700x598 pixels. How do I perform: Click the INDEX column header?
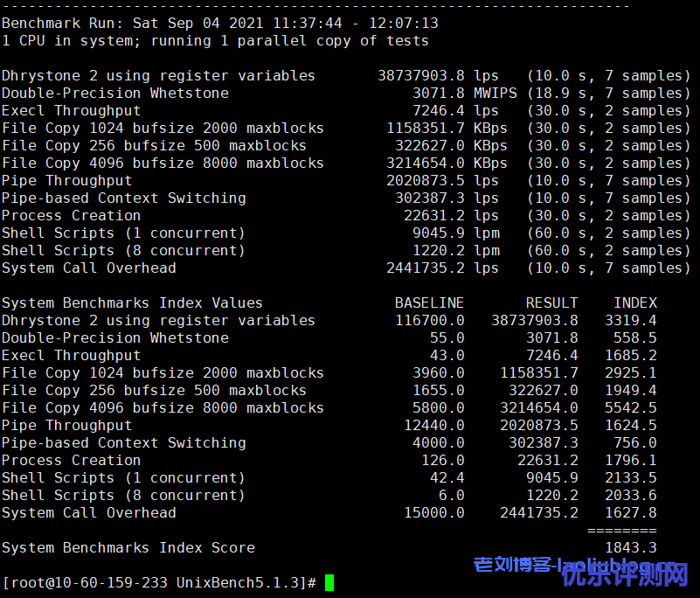point(634,302)
